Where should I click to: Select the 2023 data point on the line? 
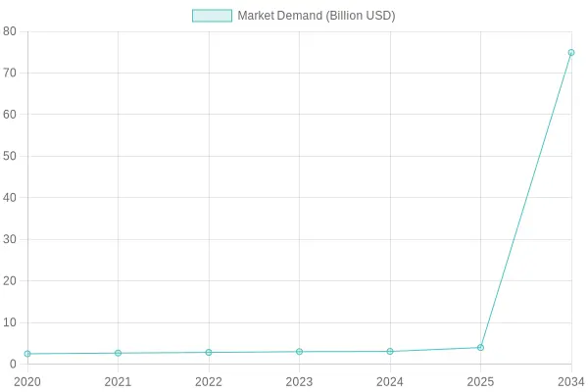pos(299,352)
